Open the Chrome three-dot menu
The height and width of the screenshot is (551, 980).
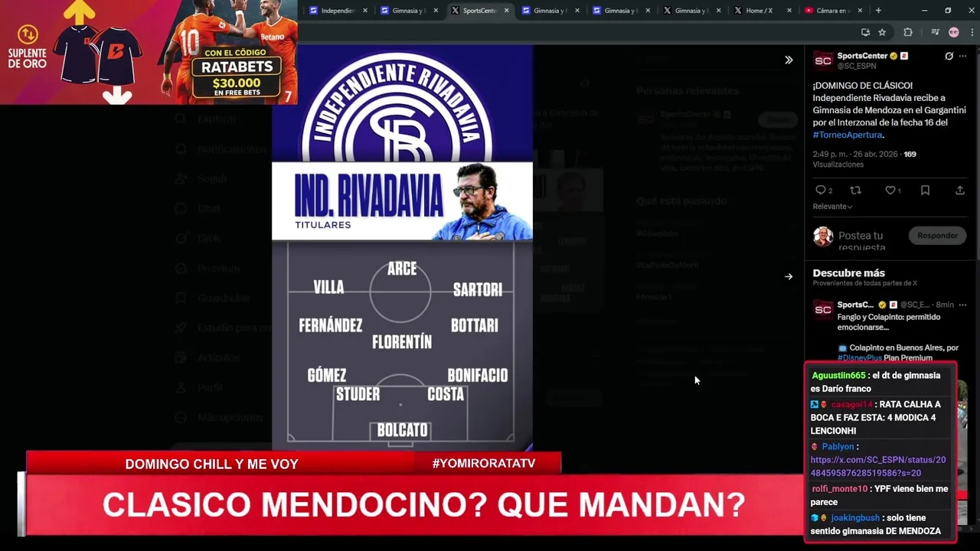971,32
